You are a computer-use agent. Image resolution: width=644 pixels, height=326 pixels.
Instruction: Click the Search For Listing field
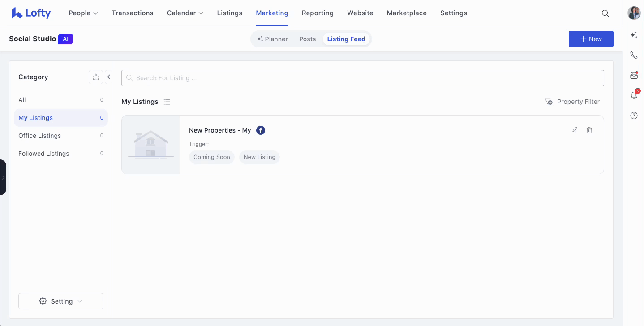coord(363,78)
